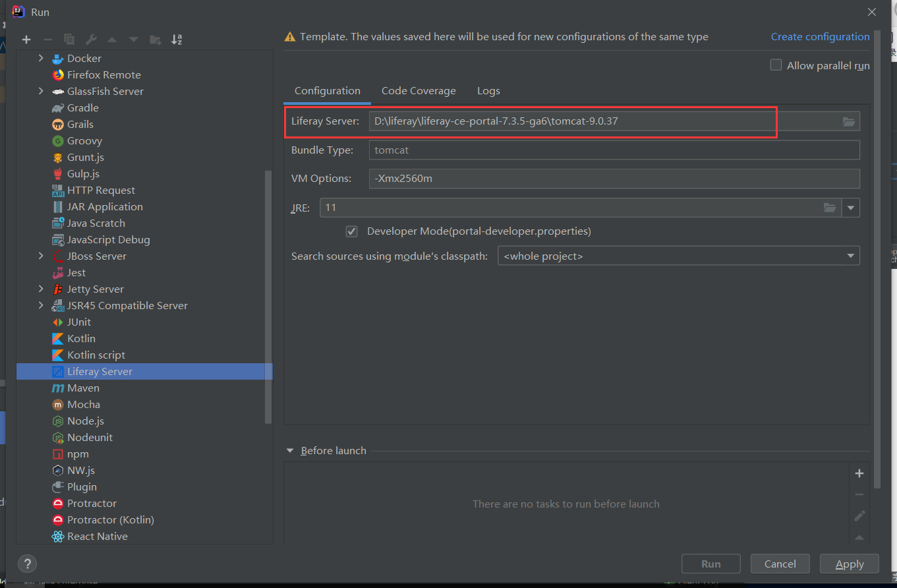This screenshot has width=897, height=588.
Task: Toggle Developer Mode checkbox
Action: 352,231
